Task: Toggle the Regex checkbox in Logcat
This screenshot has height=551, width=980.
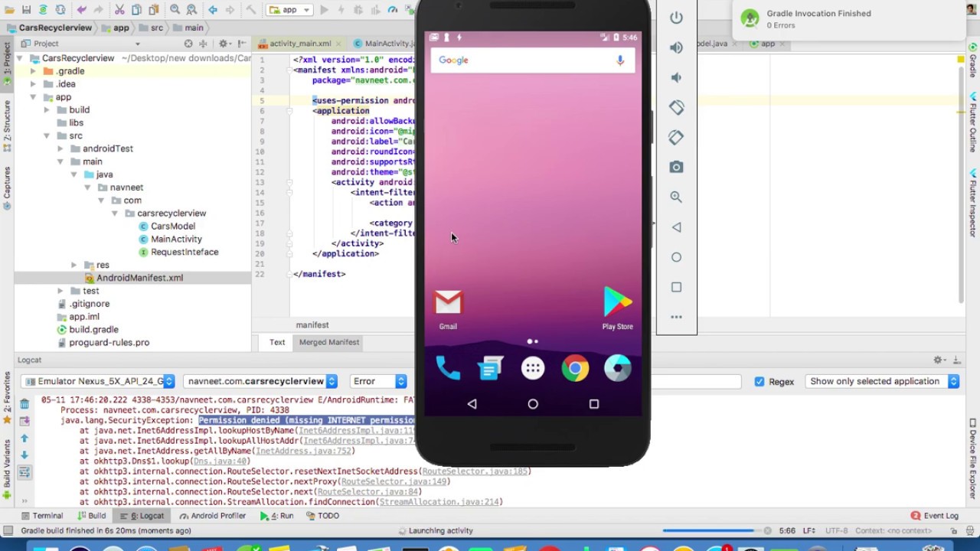Action: 759,381
